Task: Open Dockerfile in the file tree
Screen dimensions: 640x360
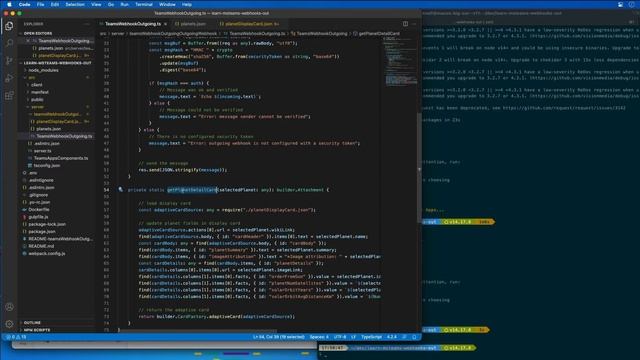Action: [x=39, y=210]
